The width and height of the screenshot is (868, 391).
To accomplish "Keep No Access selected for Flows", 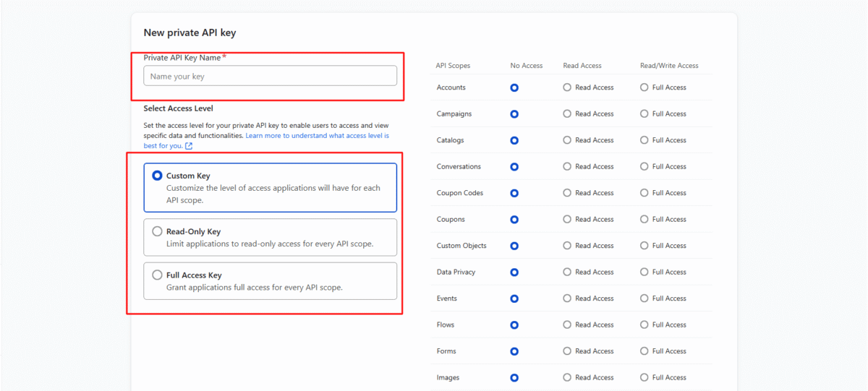I will (x=514, y=325).
